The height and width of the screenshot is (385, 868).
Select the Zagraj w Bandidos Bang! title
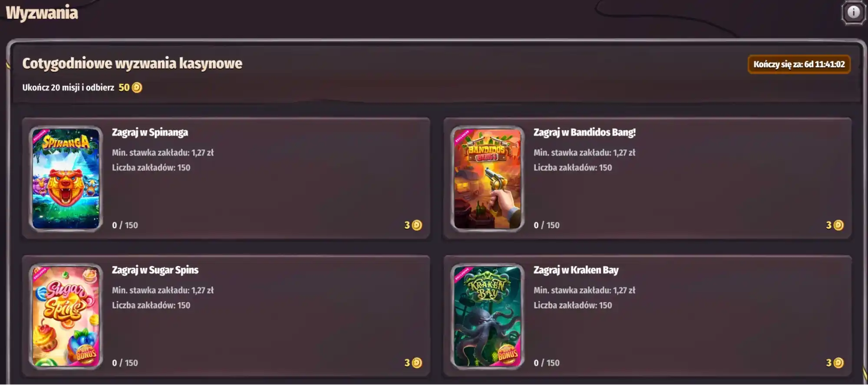tap(584, 133)
